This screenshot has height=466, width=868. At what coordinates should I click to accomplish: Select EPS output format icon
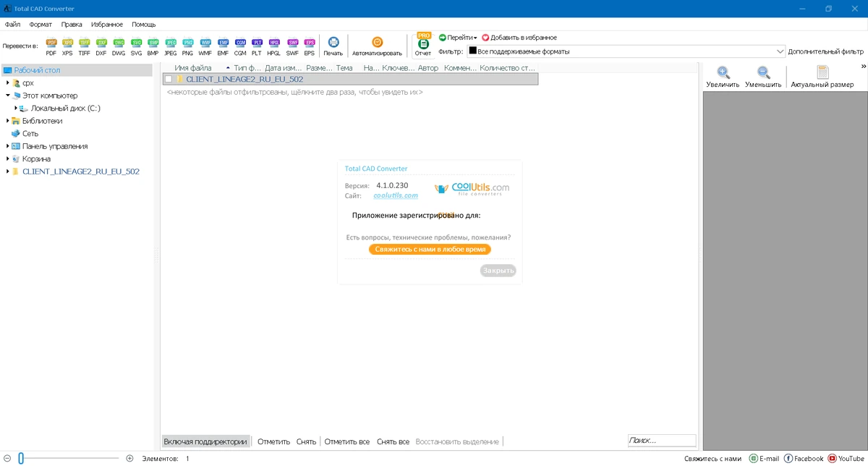tap(310, 46)
